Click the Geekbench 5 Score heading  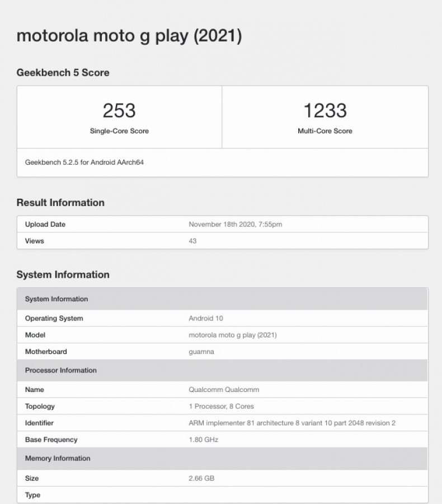63,73
